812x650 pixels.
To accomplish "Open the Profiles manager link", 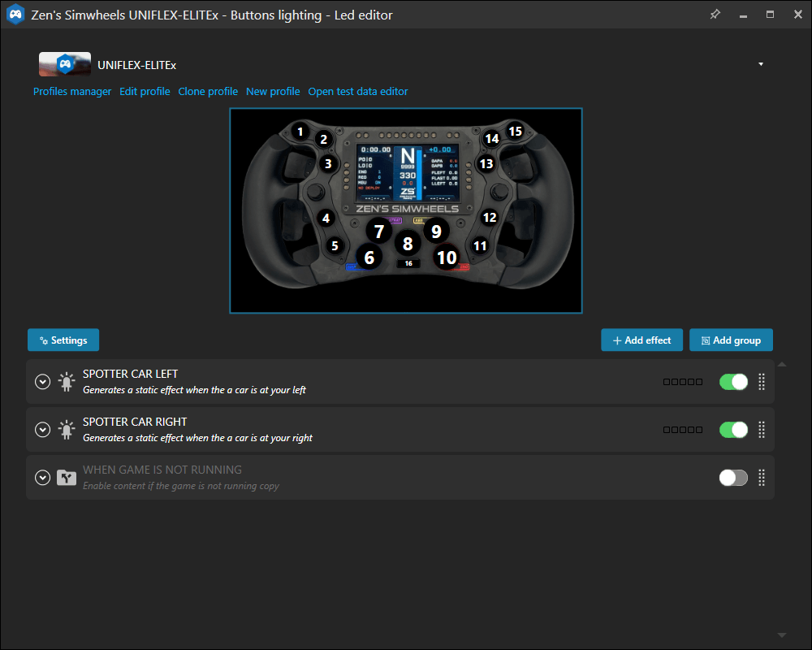I will [x=72, y=92].
